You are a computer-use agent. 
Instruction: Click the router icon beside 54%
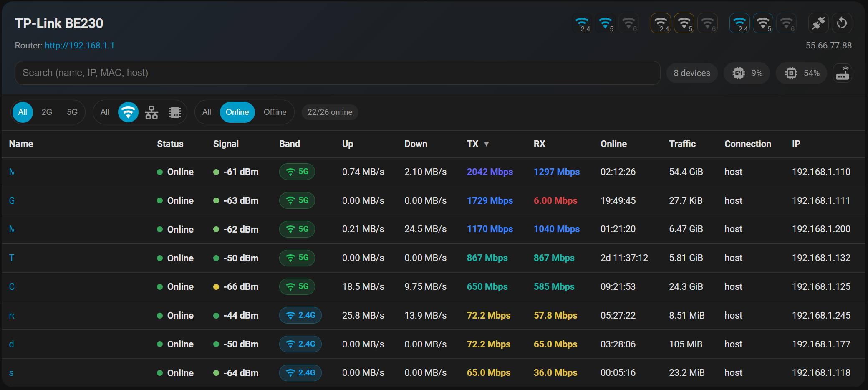coord(842,73)
